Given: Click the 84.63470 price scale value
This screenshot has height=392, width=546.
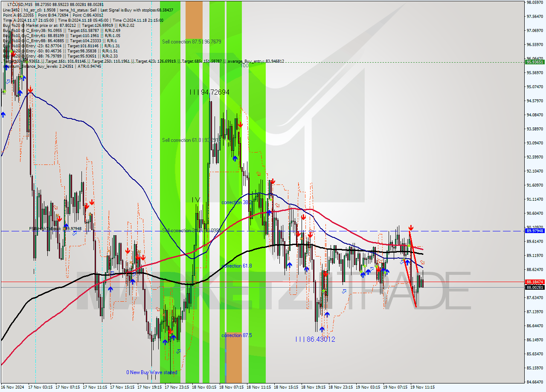Looking at the screenshot, I should tap(535, 382).
